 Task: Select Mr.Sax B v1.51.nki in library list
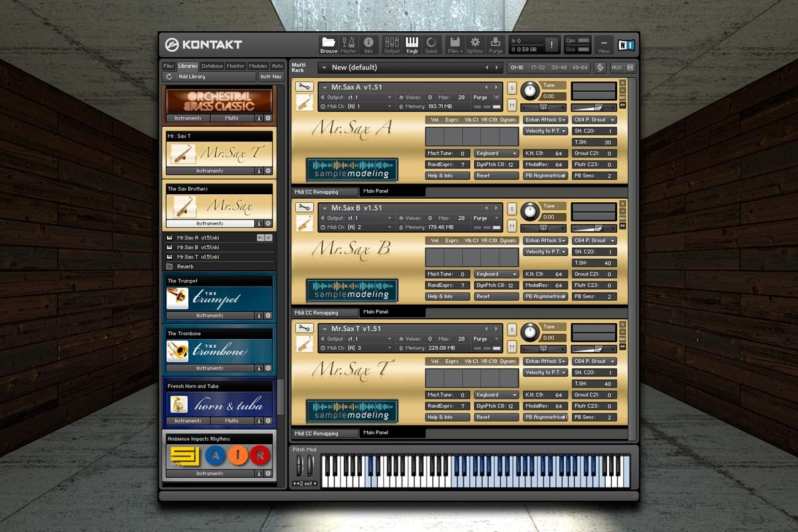pyautogui.click(x=198, y=247)
